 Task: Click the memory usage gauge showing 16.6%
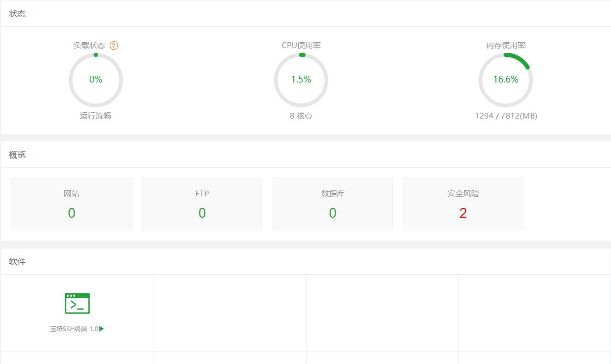[506, 80]
